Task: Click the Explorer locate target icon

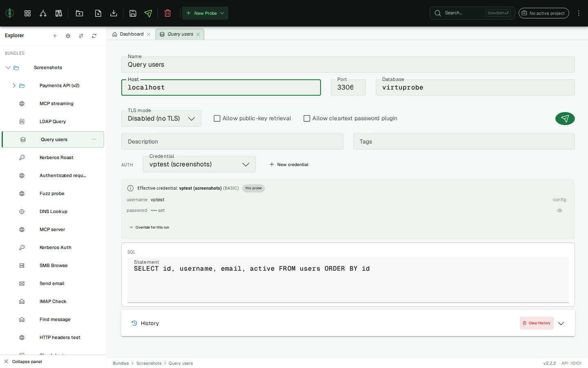Action: pyautogui.click(x=68, y=36)
